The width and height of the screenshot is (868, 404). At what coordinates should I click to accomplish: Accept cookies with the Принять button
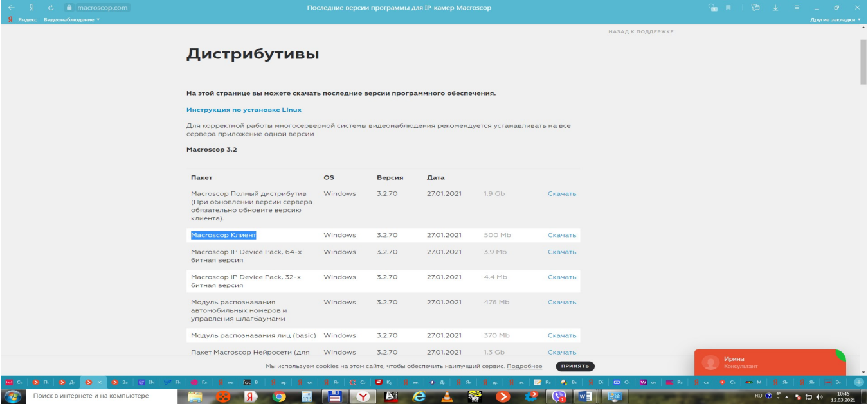pyautogui.click(x=575, y=366)
